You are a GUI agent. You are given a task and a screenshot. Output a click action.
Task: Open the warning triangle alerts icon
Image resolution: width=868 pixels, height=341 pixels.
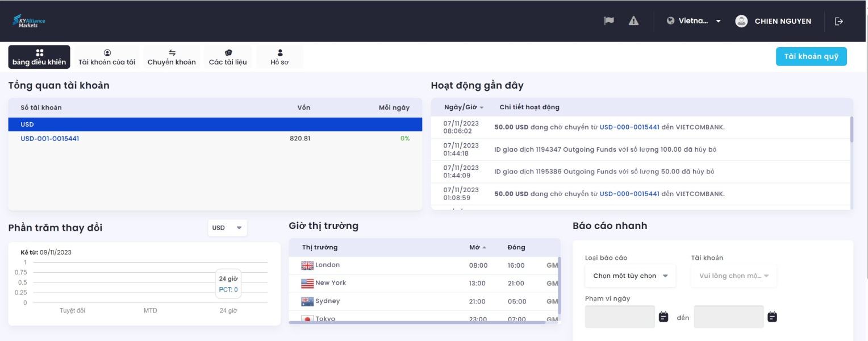point(633,21)
